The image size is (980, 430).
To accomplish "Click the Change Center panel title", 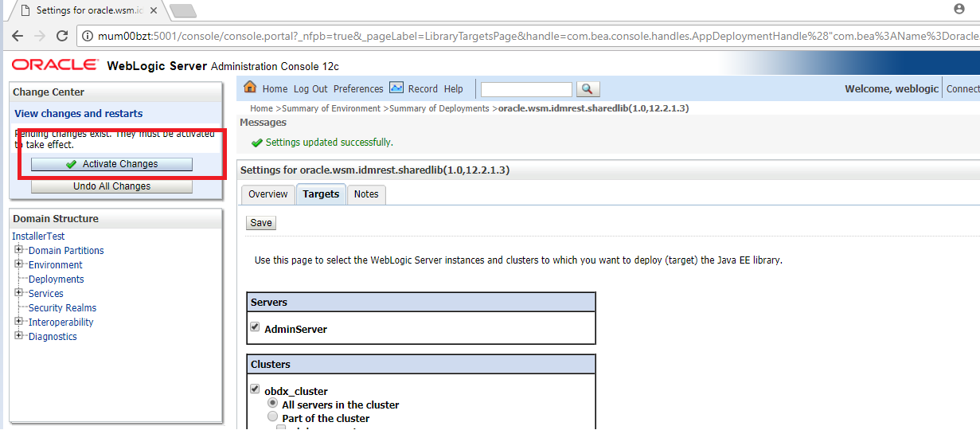I will [x=49, y=92].
